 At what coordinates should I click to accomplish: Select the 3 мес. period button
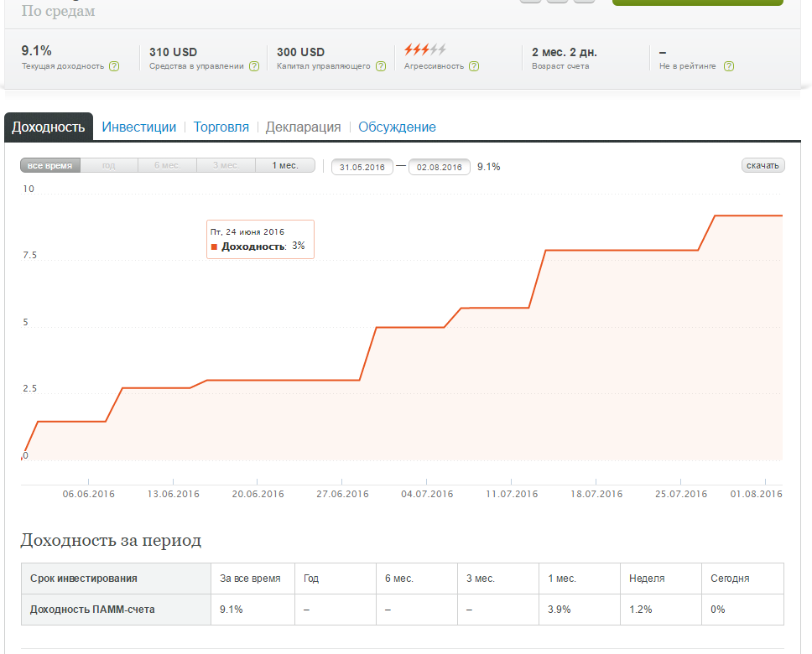coord(226,166)
